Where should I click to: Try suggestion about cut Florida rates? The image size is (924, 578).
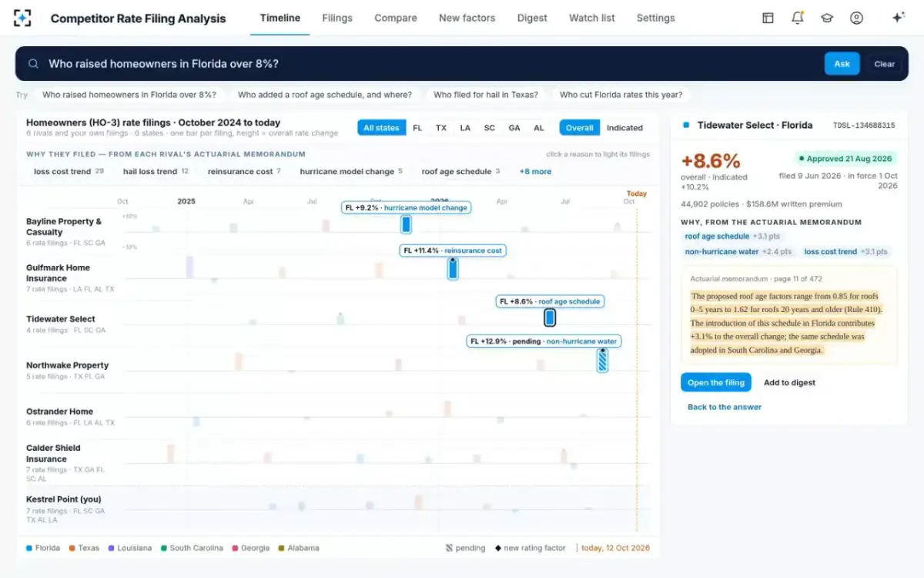pyautogui.click(x=621, y=95)
